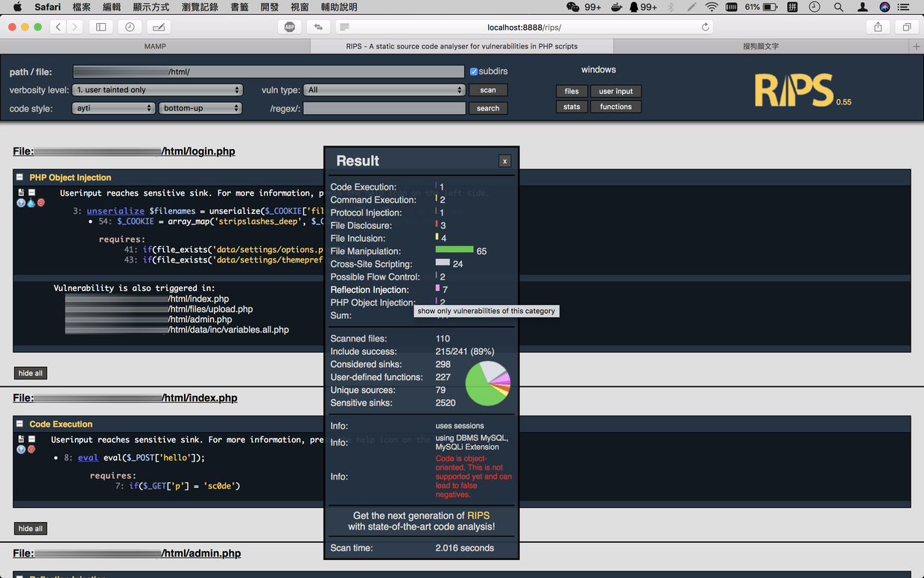Click the green File Manipulation bar in Result

[454, 250]
